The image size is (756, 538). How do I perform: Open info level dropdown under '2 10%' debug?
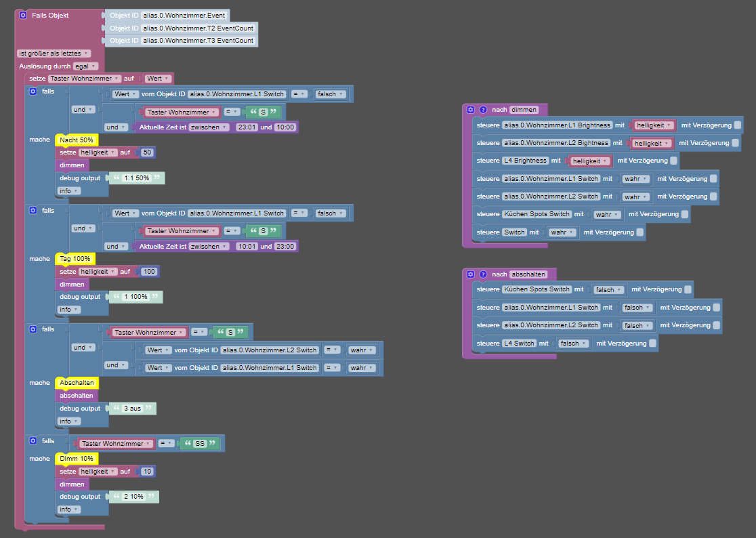point(68,510)
